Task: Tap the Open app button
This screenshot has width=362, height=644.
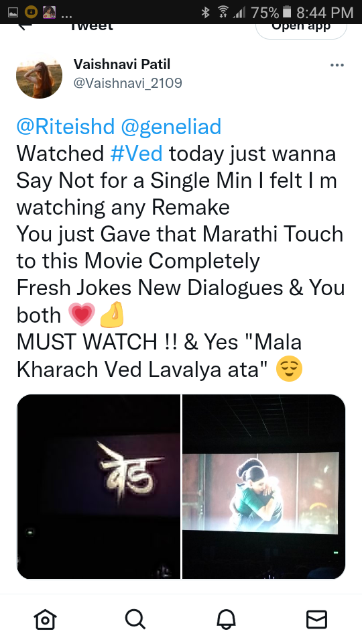Action: click(x=301, y=30)
